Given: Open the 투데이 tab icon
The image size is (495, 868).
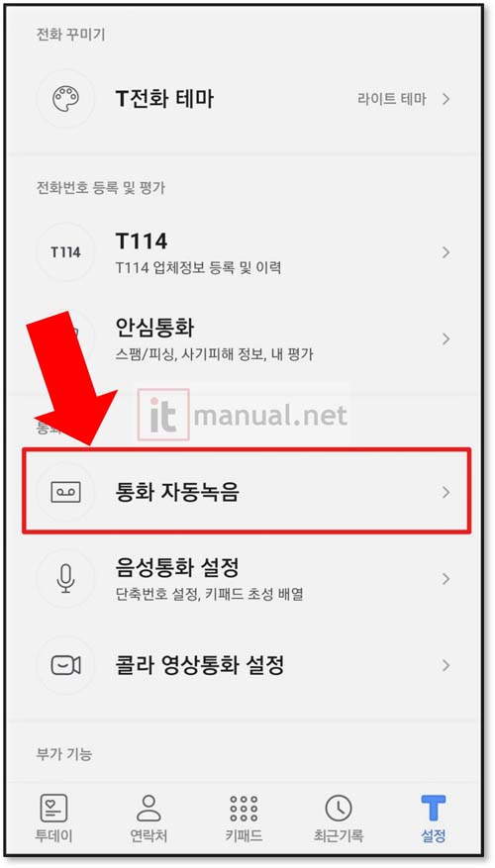Looking at the screenshot, I should click(53, 809).
